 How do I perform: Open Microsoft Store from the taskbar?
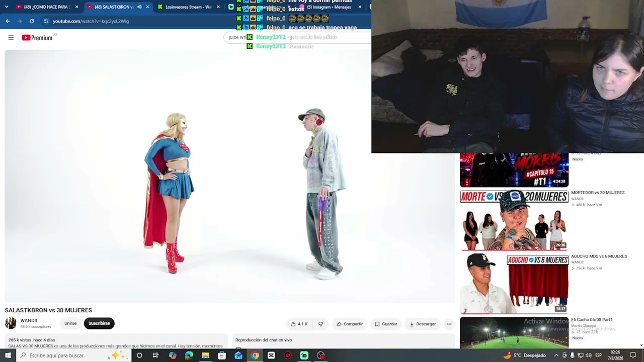click(x=222, y=355)
